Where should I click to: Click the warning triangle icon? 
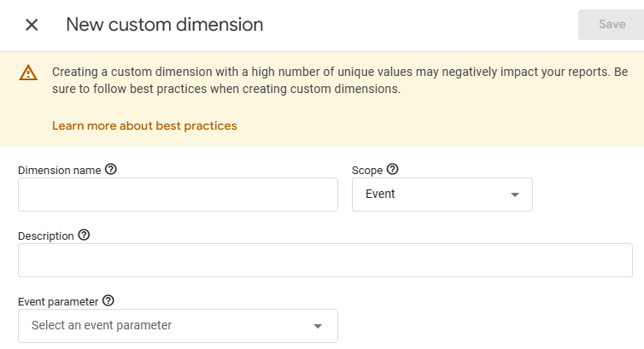pyautogui.click(x=28, y=73)
